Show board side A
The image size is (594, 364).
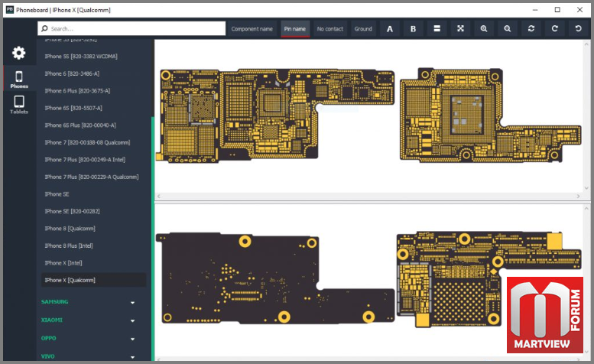click(389, 29)
